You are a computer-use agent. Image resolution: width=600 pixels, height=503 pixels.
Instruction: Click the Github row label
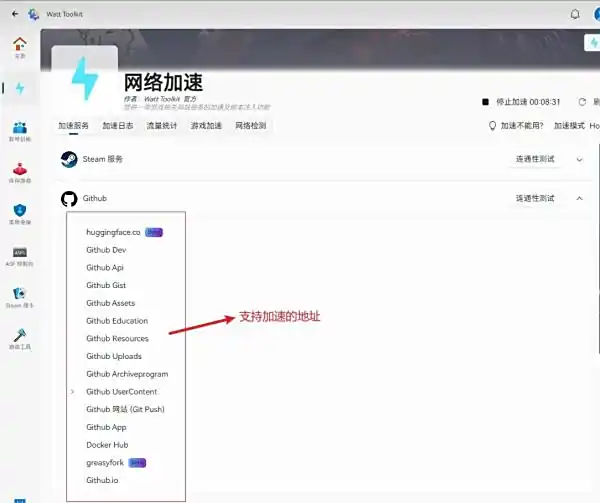[95, 199]
